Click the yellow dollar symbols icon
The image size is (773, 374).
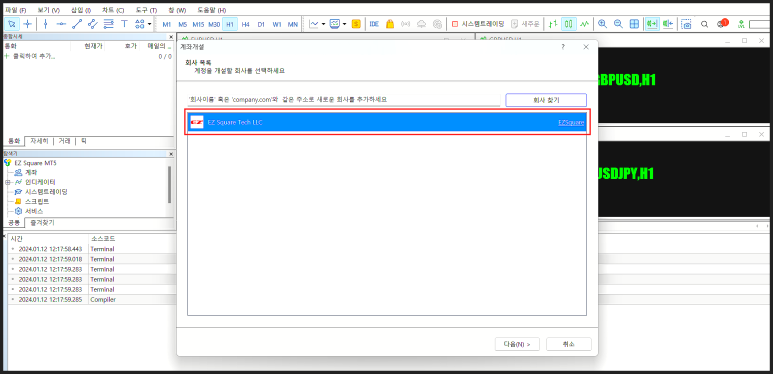tap(356, 24)
